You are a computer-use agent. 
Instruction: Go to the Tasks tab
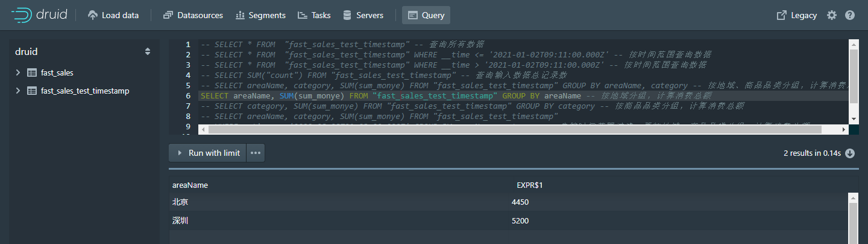pyautogui.click(x=314, y=15)
